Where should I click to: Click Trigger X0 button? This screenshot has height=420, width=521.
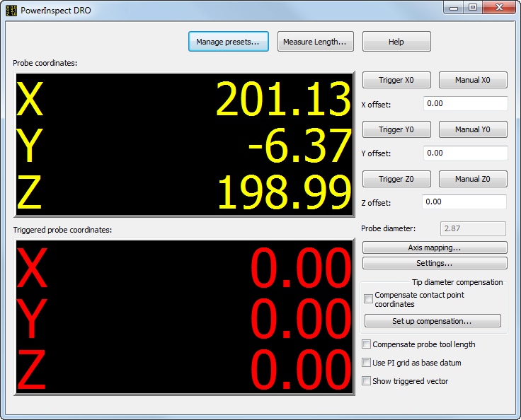pos(396,80)
